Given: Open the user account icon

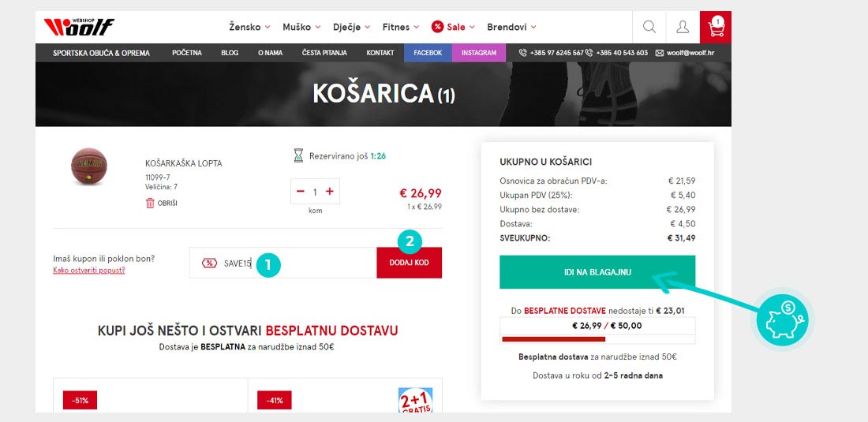Looking at the screenshot, I should (x=683, y=27).
